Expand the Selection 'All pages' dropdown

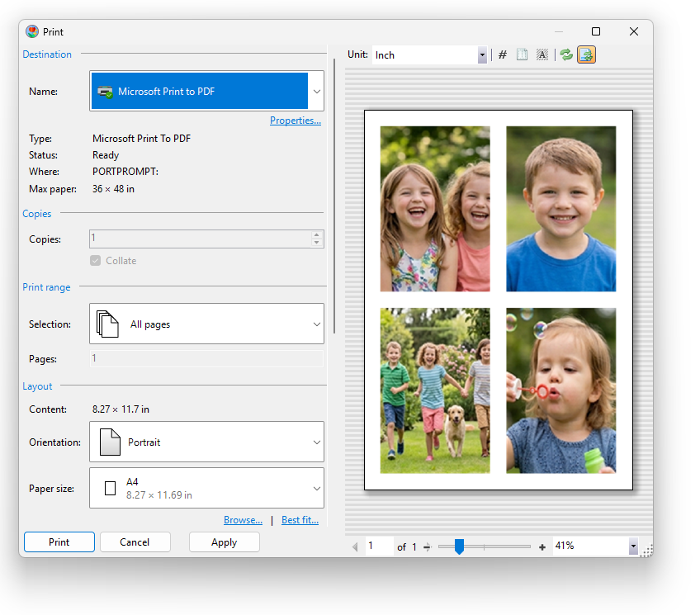coord(316,324)
